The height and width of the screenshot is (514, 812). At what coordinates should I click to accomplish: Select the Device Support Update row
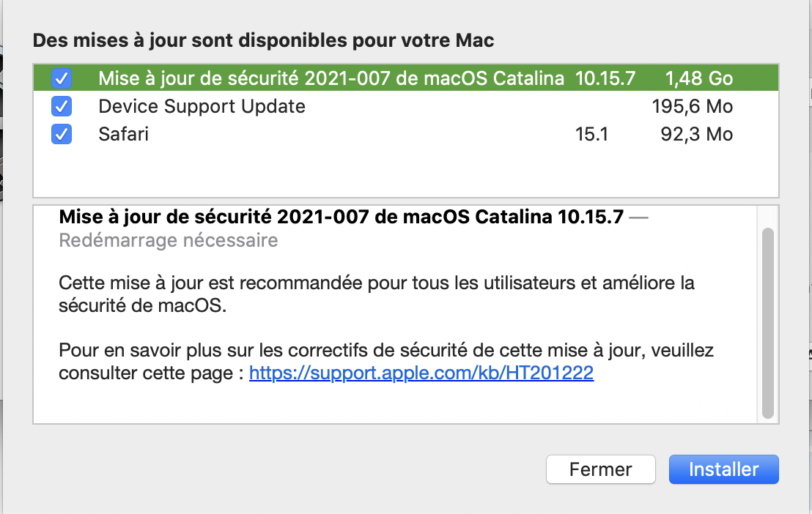click(202, 107)
